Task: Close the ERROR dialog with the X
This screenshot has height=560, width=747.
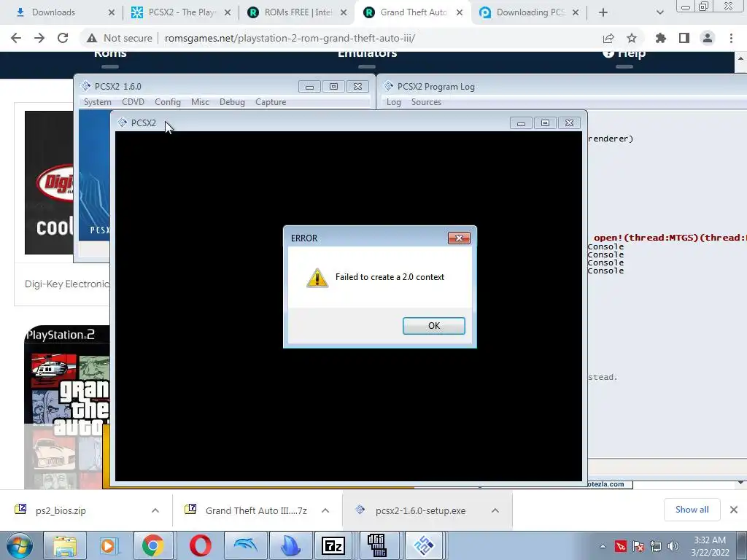Action: tap(459, 238)
